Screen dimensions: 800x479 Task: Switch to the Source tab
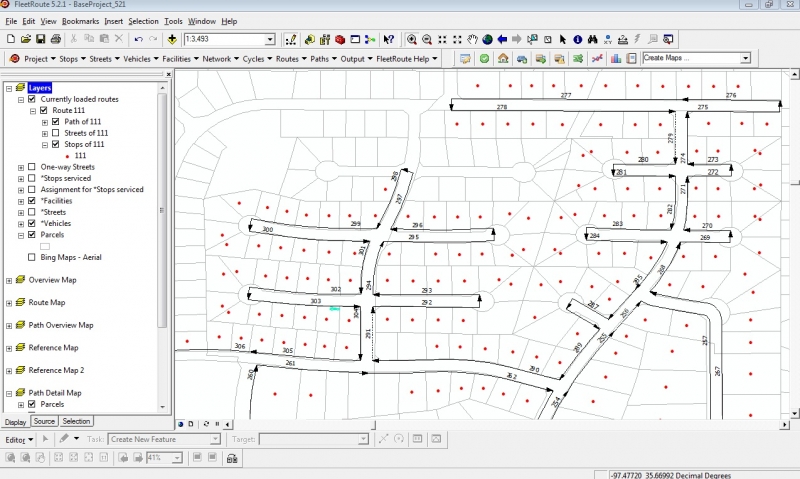coord(44,421)
